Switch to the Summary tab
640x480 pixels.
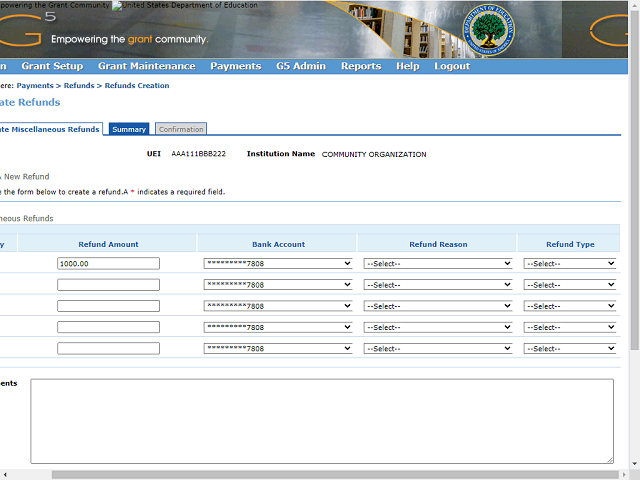tap(129, 129)
